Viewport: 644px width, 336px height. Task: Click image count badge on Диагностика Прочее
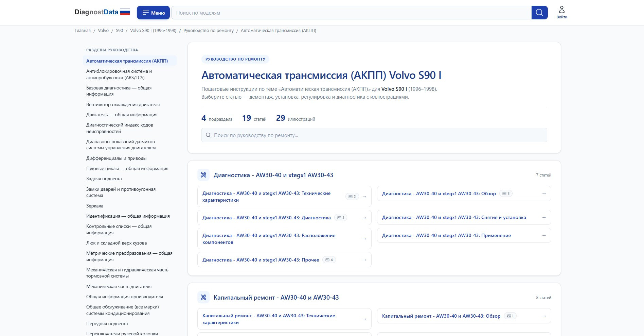(329, 260)
